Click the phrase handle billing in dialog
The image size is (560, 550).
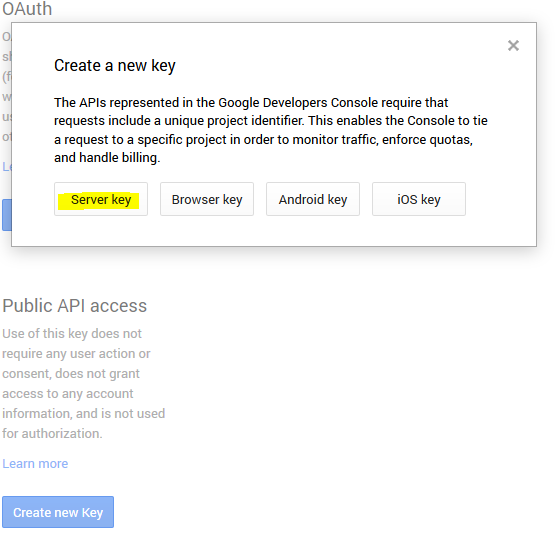click(x=120, y=158)
